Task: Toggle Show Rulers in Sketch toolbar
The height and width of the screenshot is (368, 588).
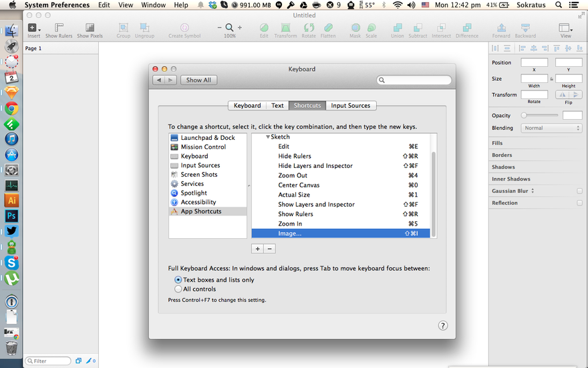Action: [x=59, y=30]
